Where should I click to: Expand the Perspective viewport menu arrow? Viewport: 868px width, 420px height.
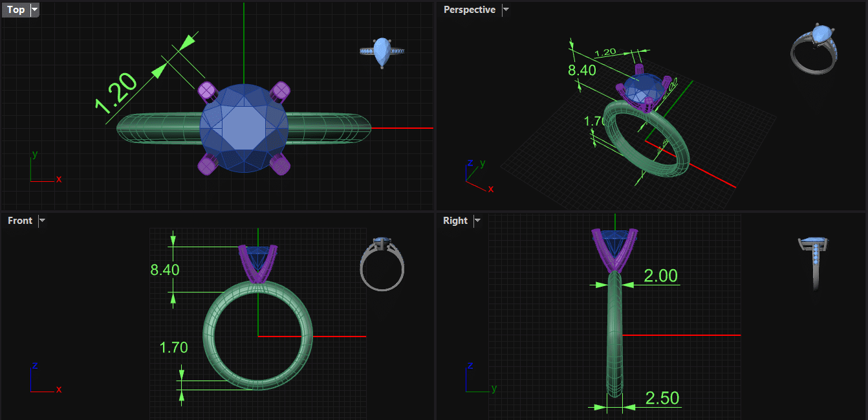pos(506,10)
